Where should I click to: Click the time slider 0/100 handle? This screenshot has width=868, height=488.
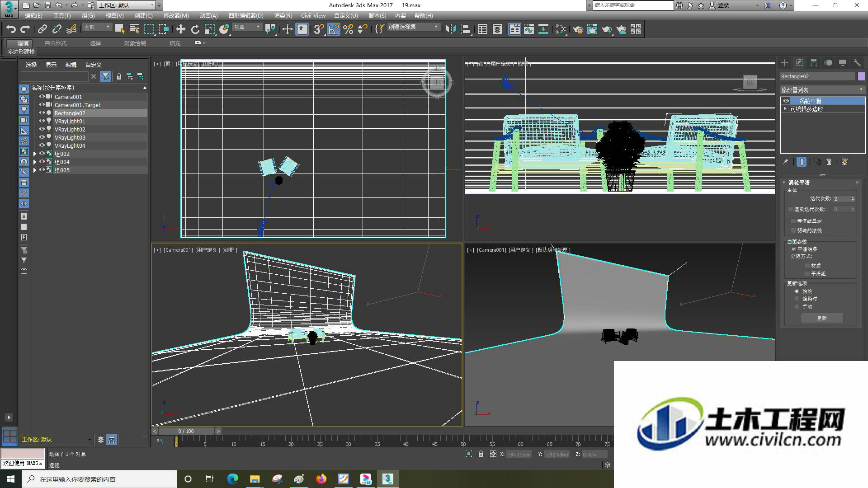pos(186,431)
